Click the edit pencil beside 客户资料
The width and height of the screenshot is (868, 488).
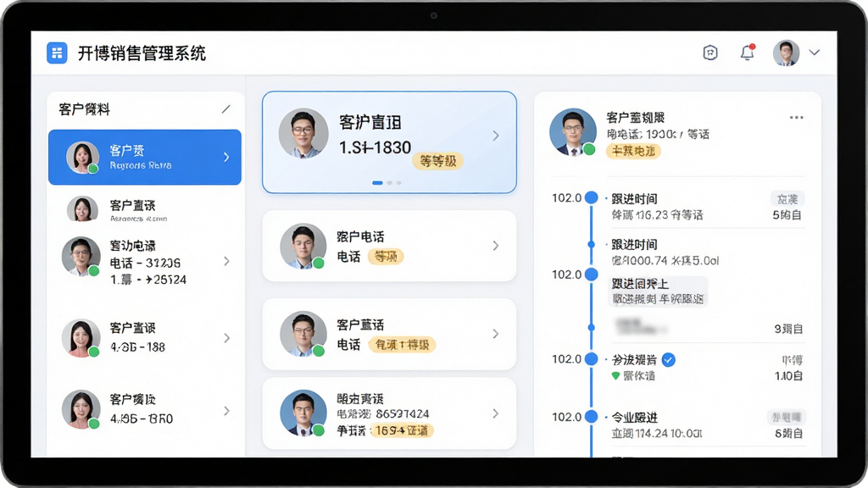click(225, 109)
